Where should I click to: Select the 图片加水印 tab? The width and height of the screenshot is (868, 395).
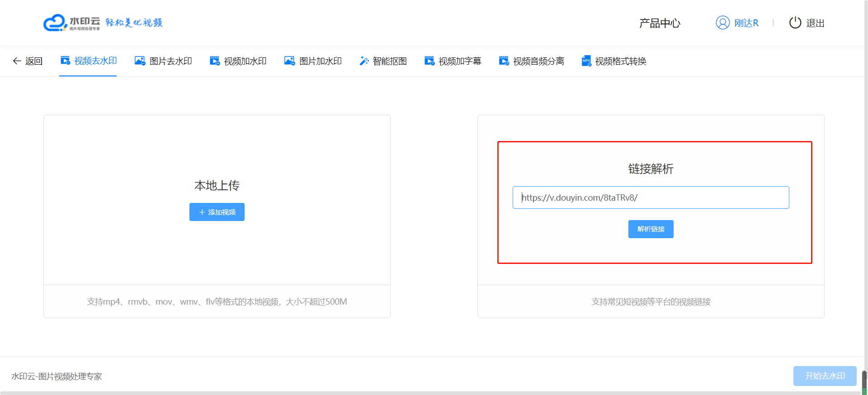(x=313, y=61)
